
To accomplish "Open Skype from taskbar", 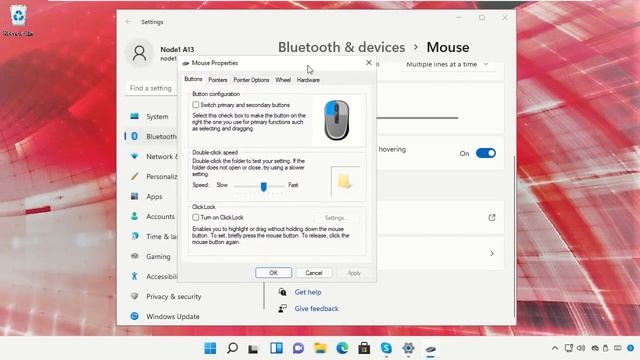I will click(x=386, y=348).
